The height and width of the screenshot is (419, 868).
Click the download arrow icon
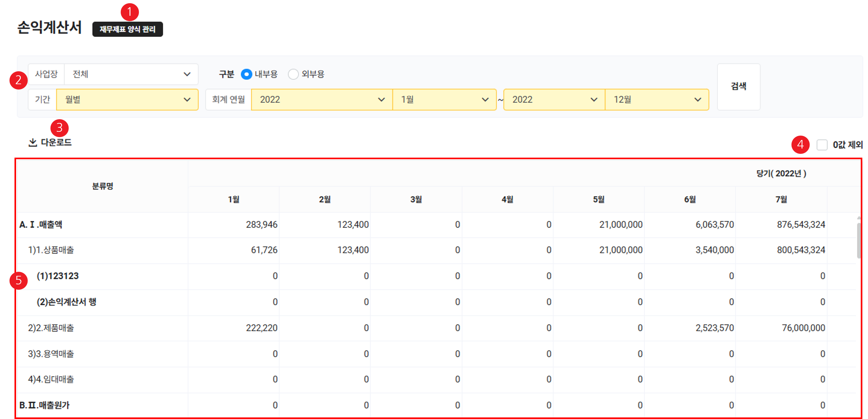(x=32, y=143)
